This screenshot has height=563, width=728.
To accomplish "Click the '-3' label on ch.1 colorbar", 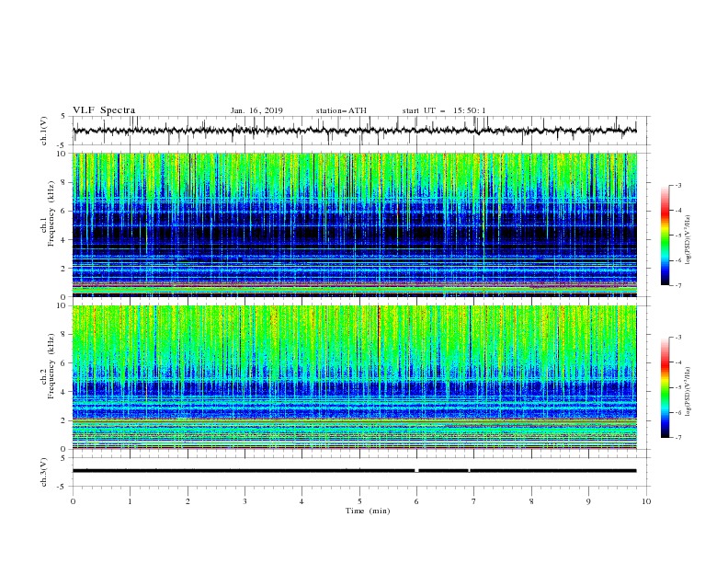I will pyautogui.click(x=678, y=185).
